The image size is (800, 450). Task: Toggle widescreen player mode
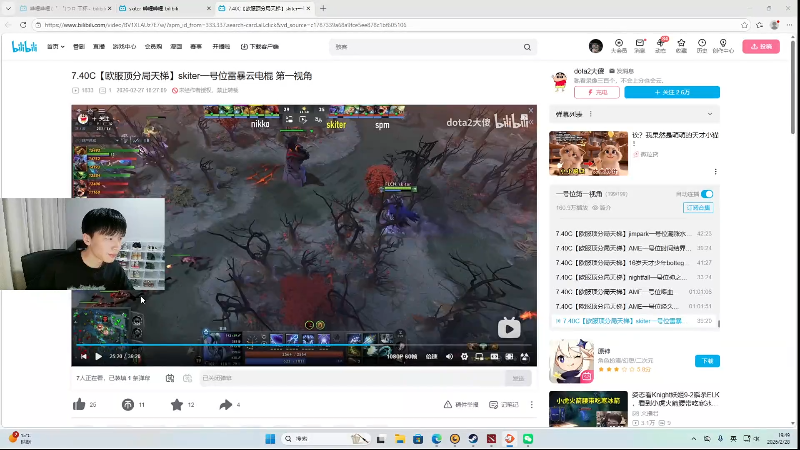[x=494, y=357]
